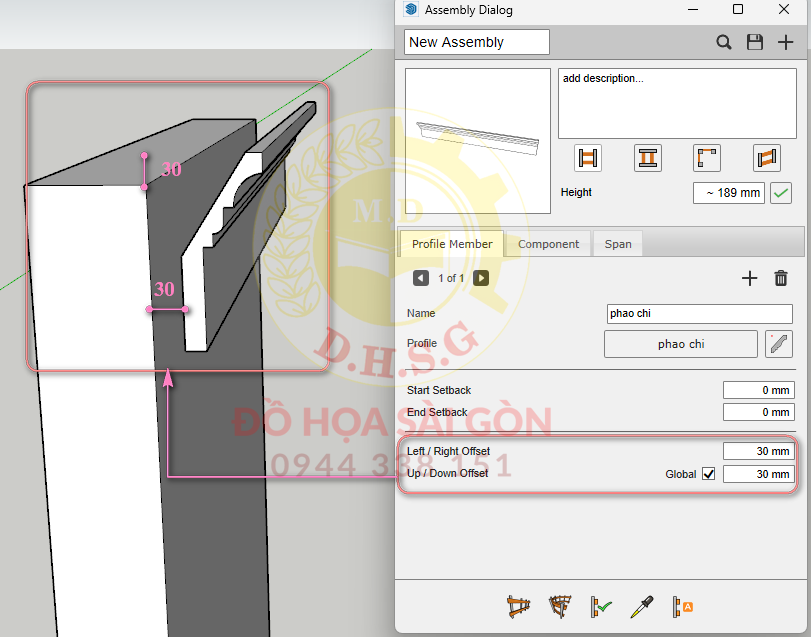The height and width of the screenshot is (637, 811).
Task: Toggle the green check next to Height
Action: tap(781, 193)
